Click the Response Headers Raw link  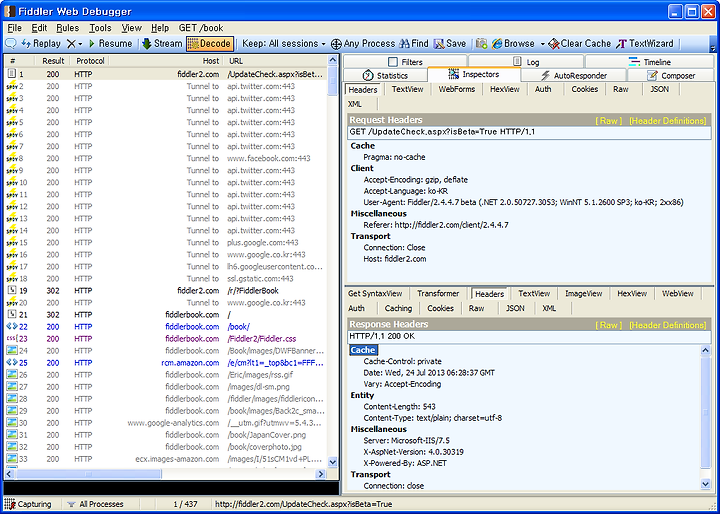(x=608, y=325)
